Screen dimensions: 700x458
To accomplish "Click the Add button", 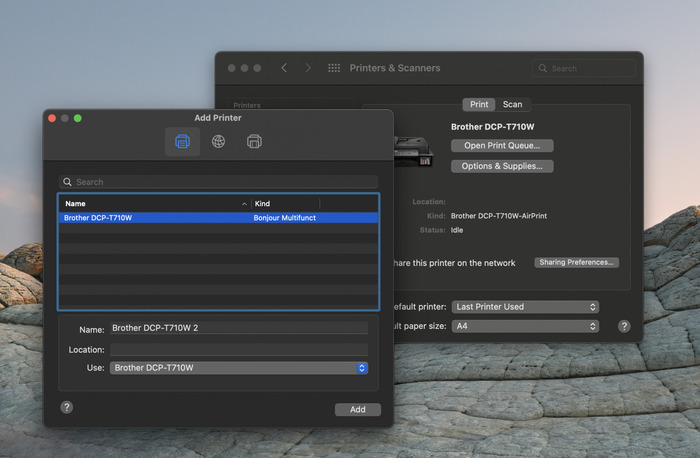I will point(358,409).
